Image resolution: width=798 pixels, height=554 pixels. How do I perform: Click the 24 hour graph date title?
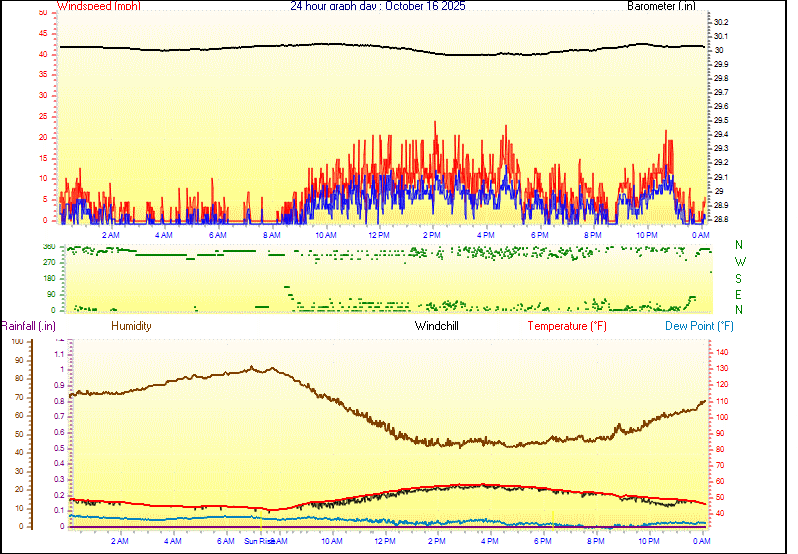[x=377, y=6]
